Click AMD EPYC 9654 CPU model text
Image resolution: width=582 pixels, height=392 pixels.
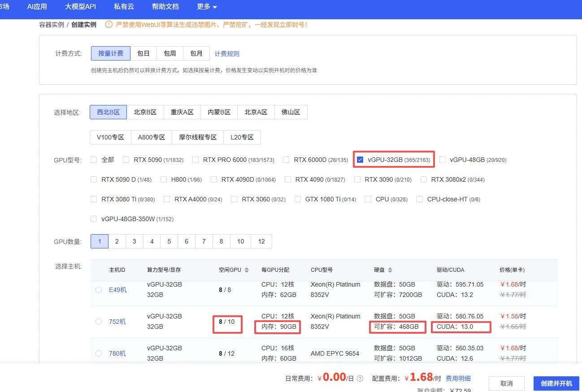point(335,353)
